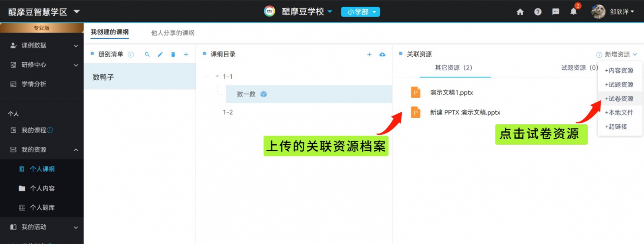Image resolution: width=644 pixels, height=244 pixels.
Task: Click the home icon in top bar
Action: [520, 12]
